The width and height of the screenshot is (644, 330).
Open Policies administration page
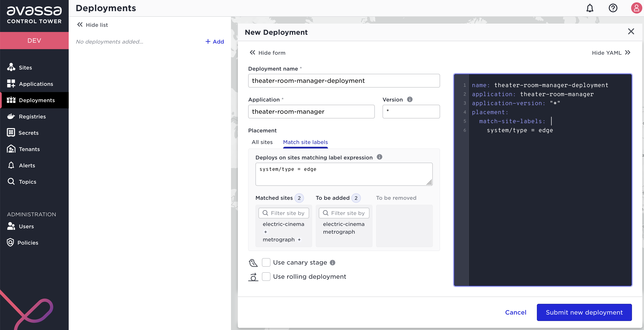[34, 242]
